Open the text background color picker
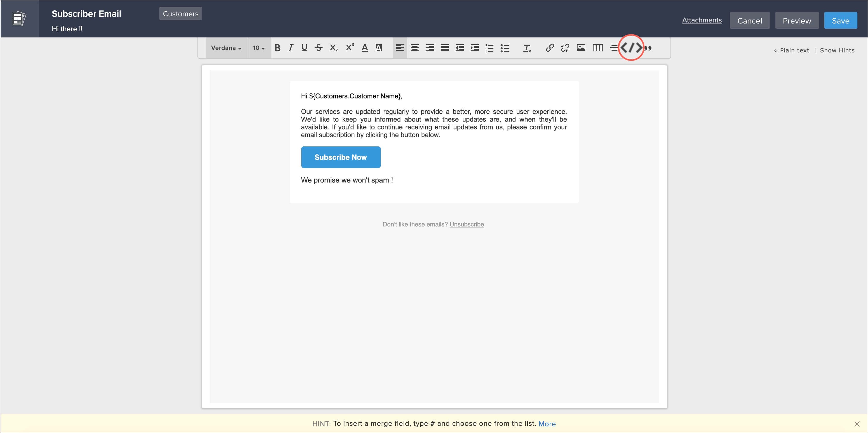The height and width of the screenshot is (433, 868). point(379,48)
